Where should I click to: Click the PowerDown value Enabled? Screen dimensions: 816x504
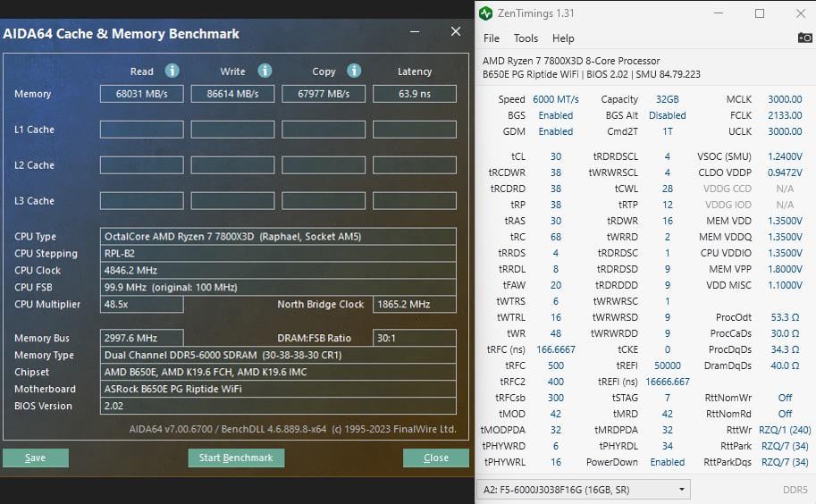[x=667, y=462]
